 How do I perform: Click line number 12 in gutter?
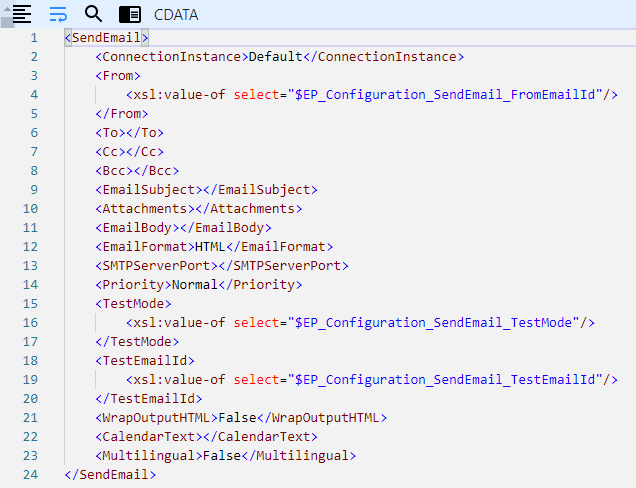tap(30, 247)
